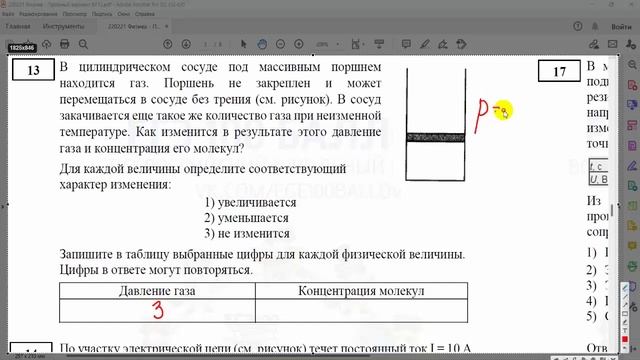
Task: Open the find text magnifier in toolbar
Action: pos(83,44)
